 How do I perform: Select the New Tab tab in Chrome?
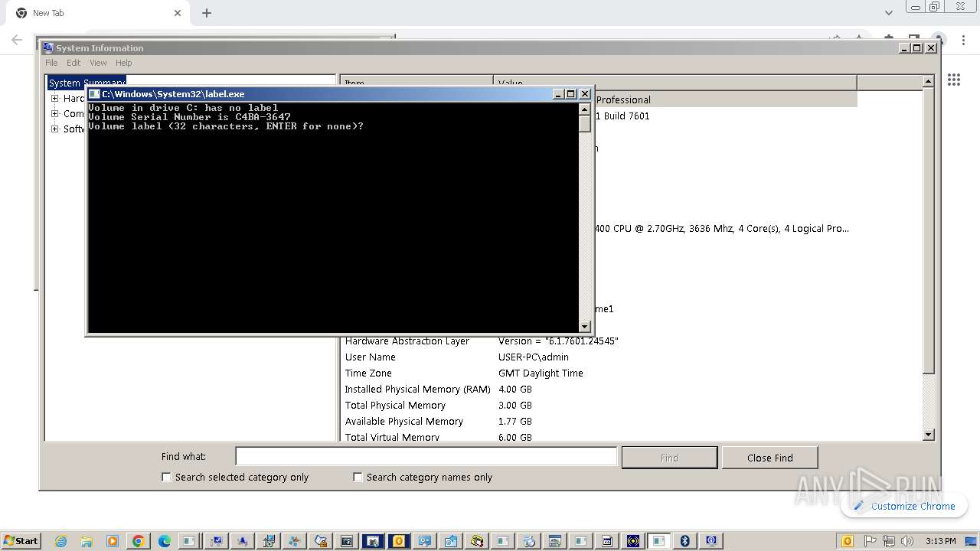click(x=96, y=13)
